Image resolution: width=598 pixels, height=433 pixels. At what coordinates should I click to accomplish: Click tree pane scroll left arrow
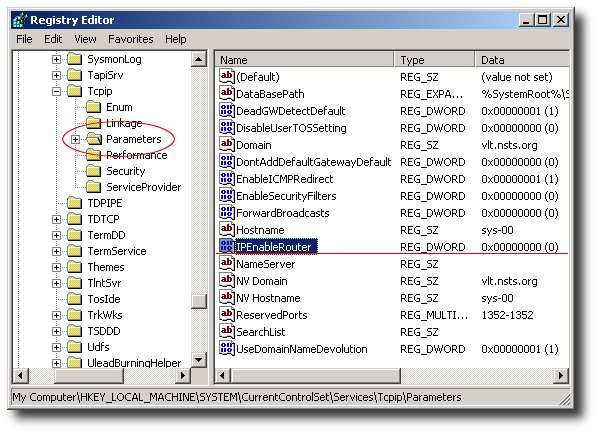coord(21,375)
